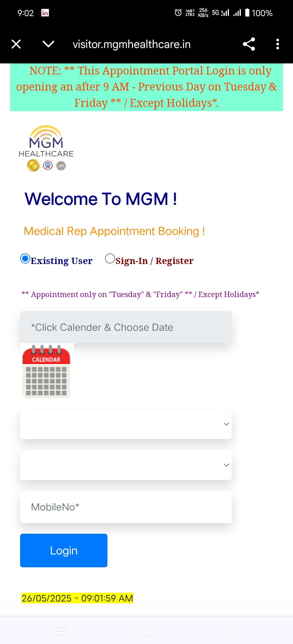Open the second empty dropdown above MobileNo
Image resolution: width=293 pixels, height=644 pixels.
[x=126, y=465]
